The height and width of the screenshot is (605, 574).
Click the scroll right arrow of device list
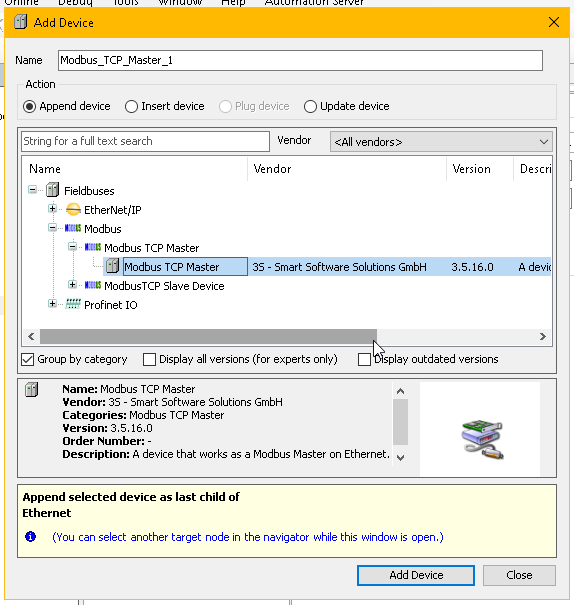(542, 336)
